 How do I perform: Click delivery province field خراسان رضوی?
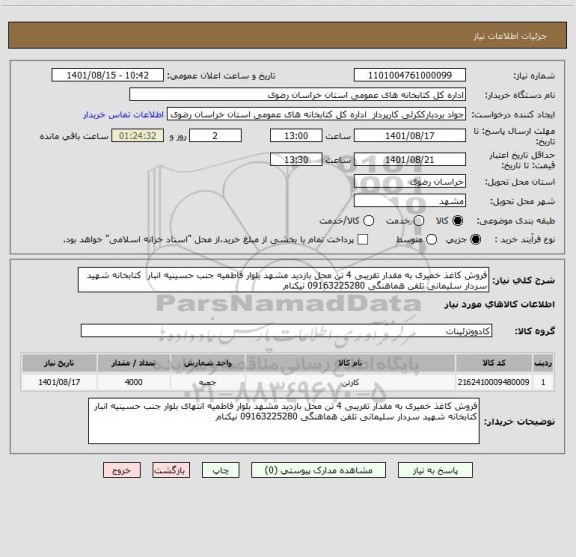pos(410,182)
